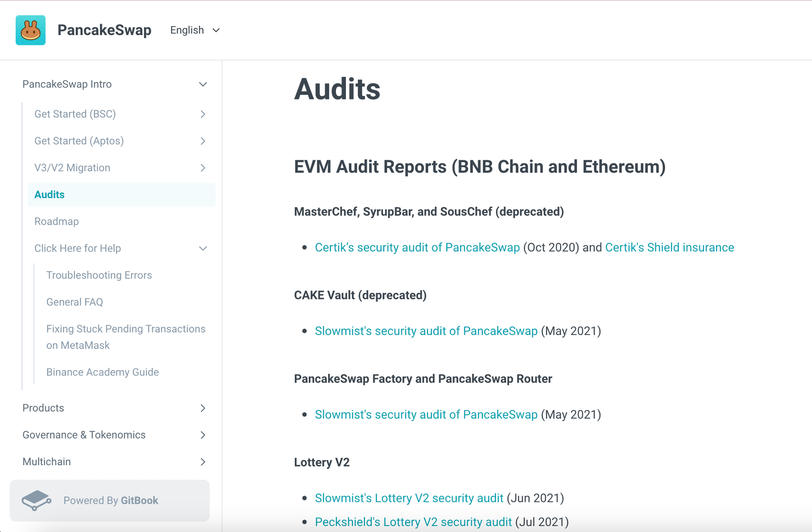
Task: Click the PancakeSwap bunny logo
Action: tap(30, 30)
